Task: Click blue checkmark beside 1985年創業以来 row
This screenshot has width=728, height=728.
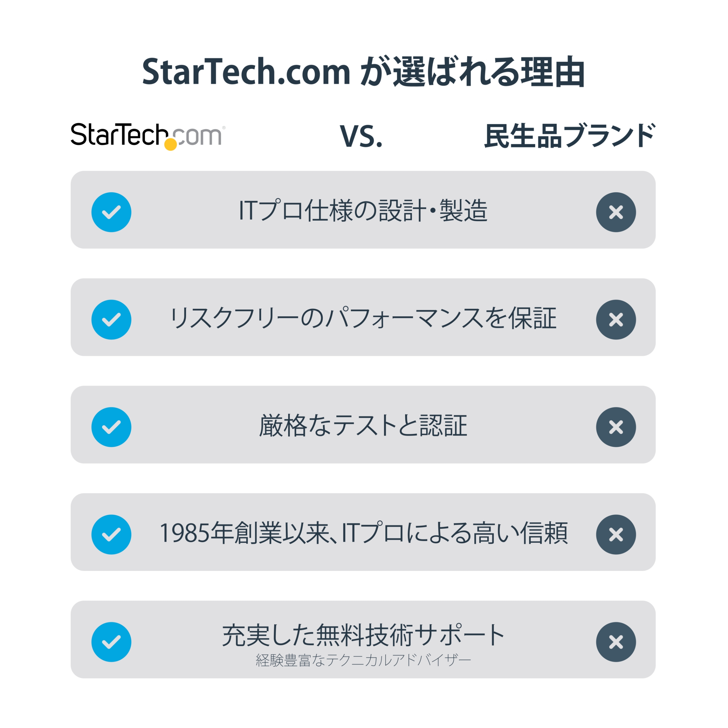Action: pyautogui.click(x=111, y=534)
